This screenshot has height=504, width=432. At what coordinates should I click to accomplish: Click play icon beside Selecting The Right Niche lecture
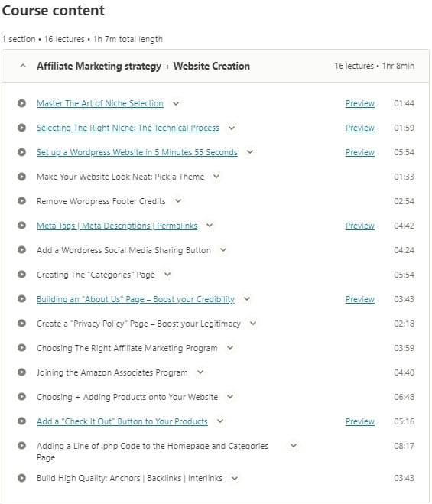click(22, 128)
